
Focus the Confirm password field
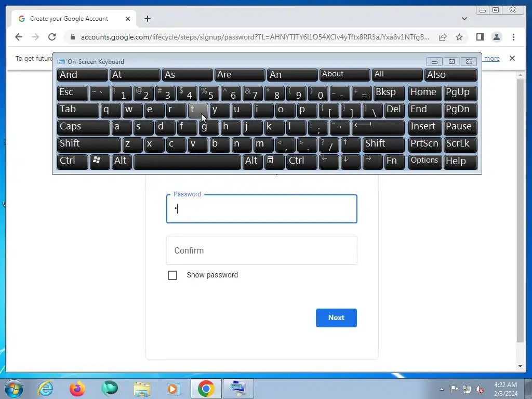(x=262, y=250)
